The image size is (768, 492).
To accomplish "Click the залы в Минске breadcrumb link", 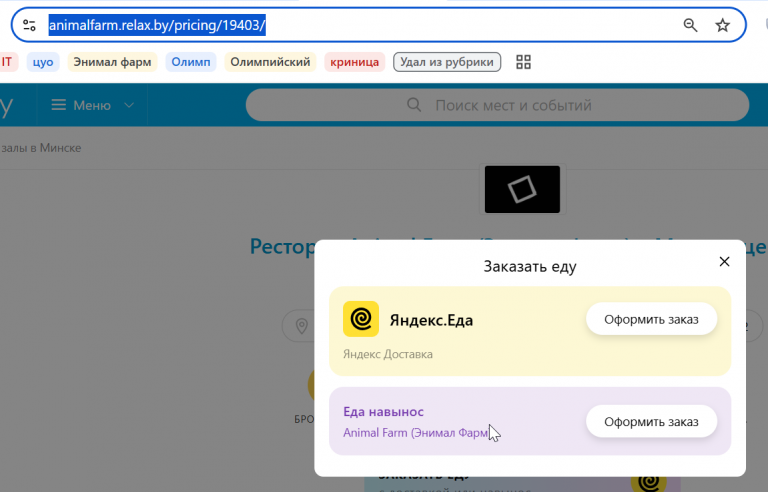I will (41, 148).
